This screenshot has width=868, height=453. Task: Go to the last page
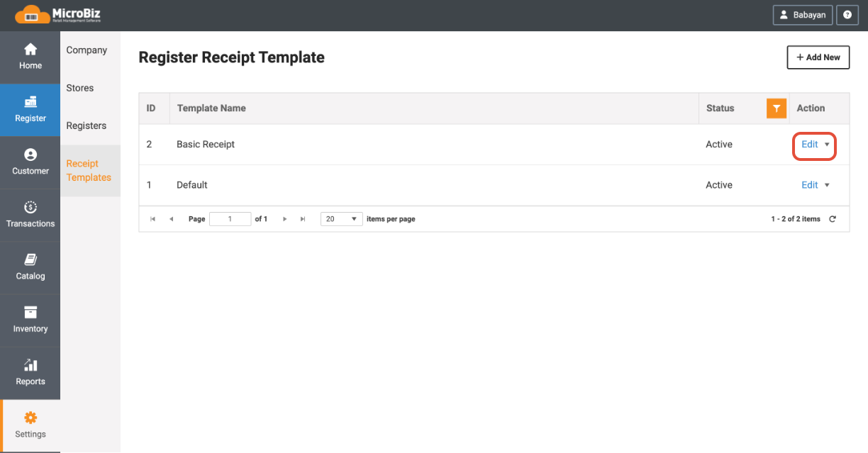point(303,219)
